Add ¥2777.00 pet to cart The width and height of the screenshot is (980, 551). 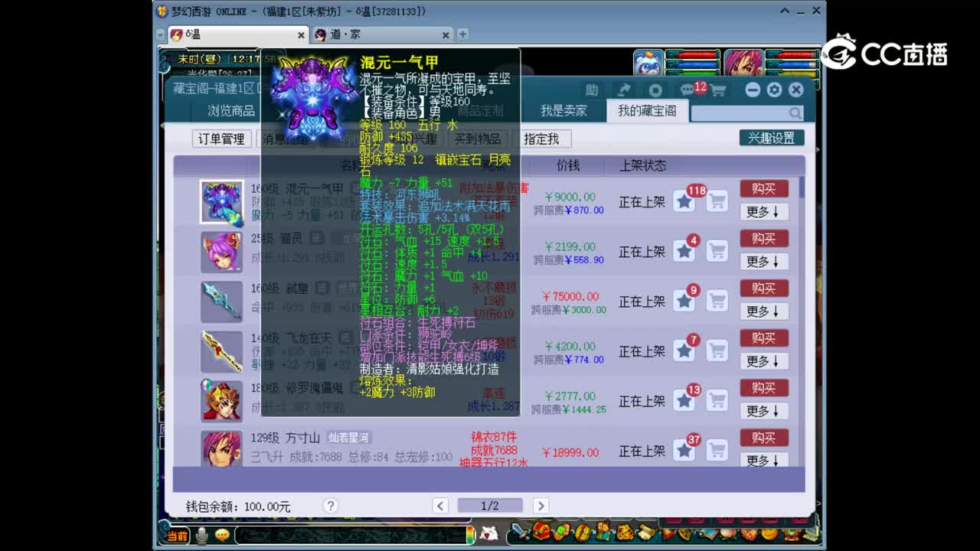tap(717, 400)
